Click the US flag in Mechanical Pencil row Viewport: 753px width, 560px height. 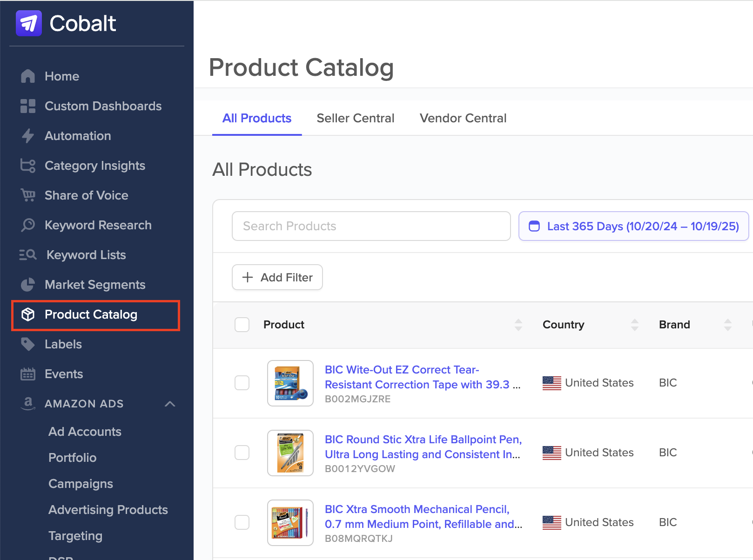[552, 522]
